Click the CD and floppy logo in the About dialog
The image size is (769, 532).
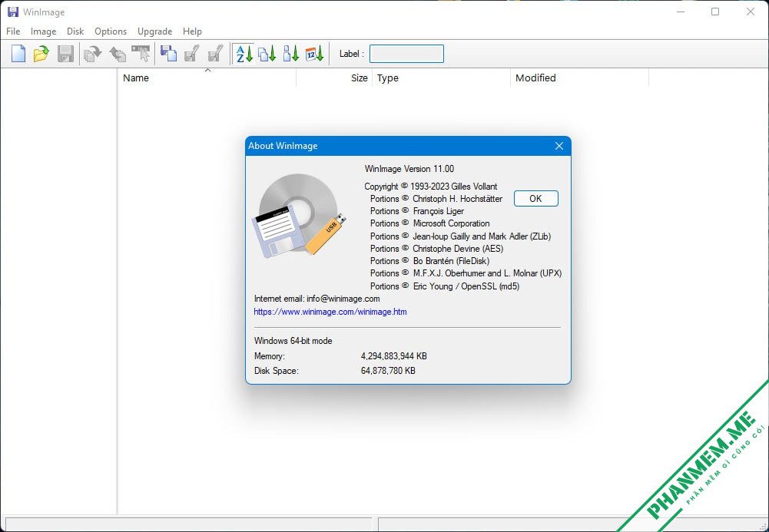pyautogui.click(x=299, y=216)
